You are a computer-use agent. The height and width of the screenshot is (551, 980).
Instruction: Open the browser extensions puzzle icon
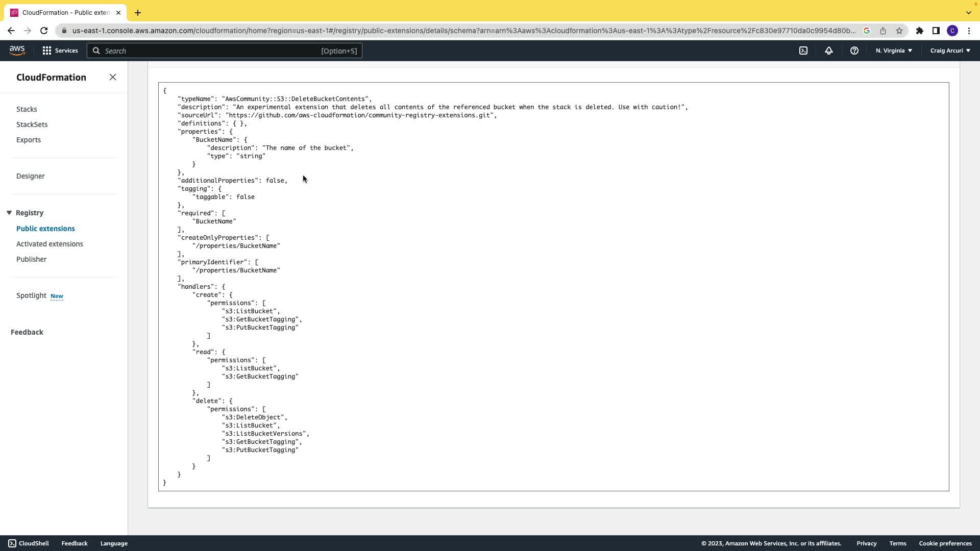point(920,31)
